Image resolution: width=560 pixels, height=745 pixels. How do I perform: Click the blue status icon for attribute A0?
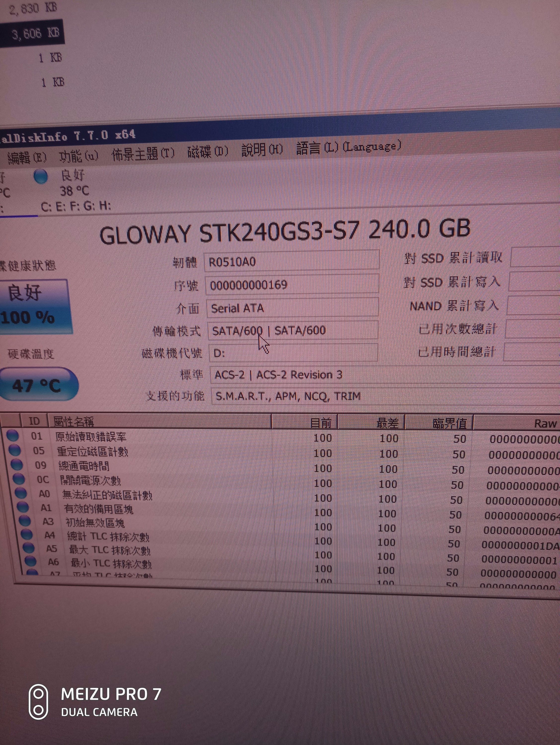(21, 493)
